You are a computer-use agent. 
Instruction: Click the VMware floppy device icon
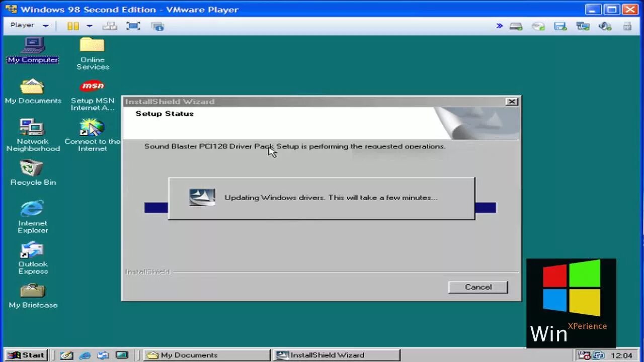click(x=560, y=26)
